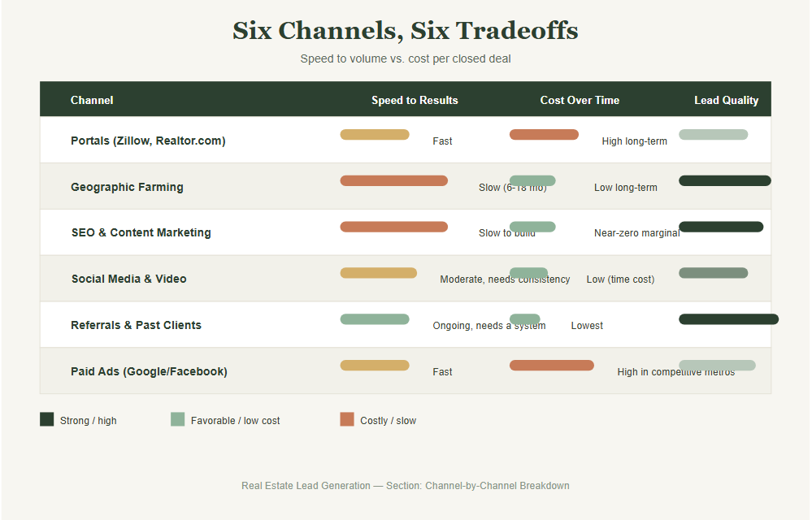Image resolution: width=812 pixels, height=520 pixels.
Task: Select the Portals (Zillow, Realtor.com) row label
Action: (x=148, y=141)
